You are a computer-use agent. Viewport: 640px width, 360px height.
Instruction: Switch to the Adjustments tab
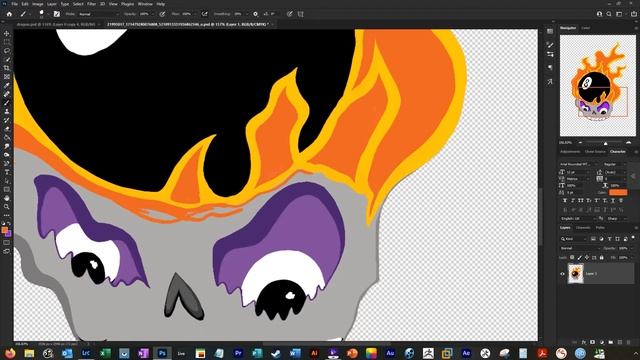pyautogui.click(x=570, y=151)
